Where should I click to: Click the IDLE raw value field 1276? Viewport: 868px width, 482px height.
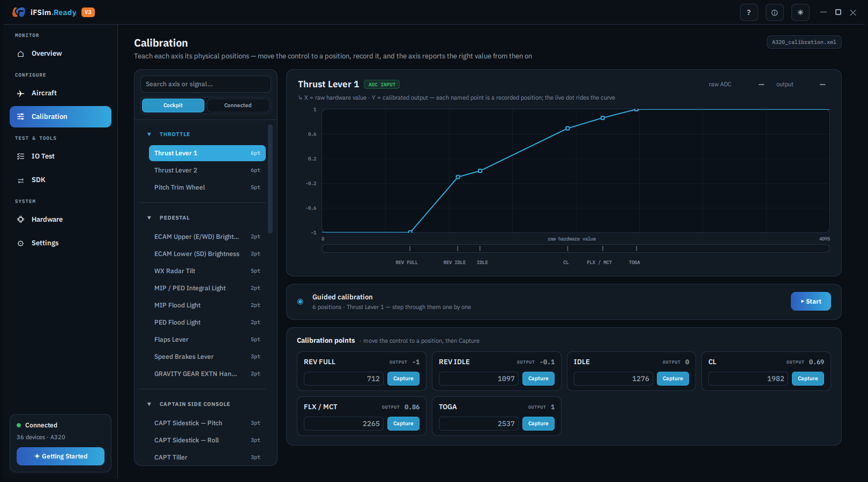click(613, 379)
